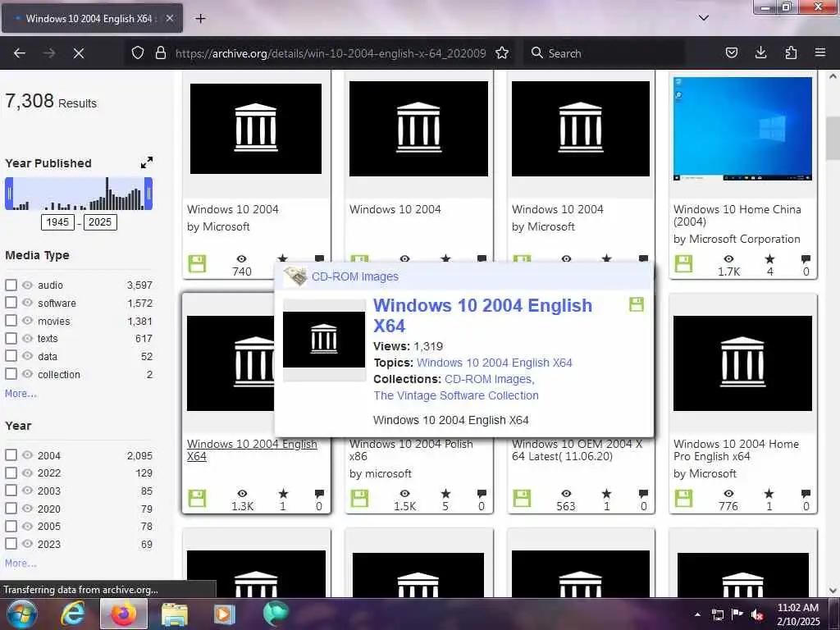Screen dimensions: 840x630
Task: Check the software media type box
Action: click(11, 303)
